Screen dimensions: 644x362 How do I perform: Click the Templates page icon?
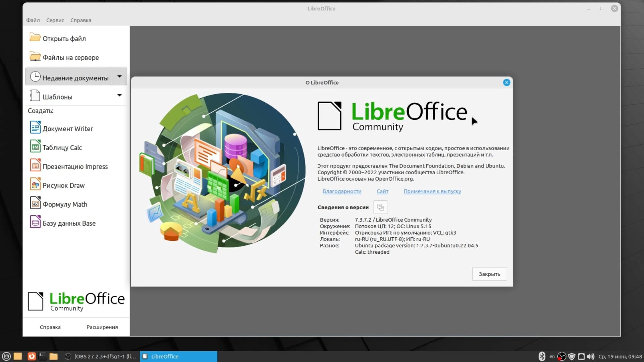(x=35, y=96)
